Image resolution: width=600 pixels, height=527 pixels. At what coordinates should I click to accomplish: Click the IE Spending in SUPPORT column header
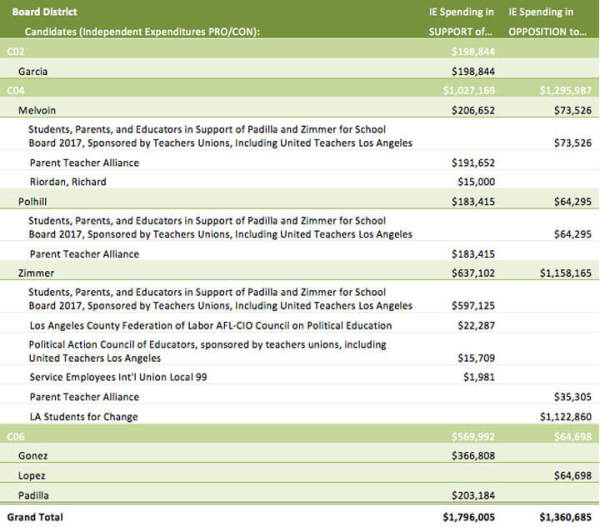pos(461,22)
